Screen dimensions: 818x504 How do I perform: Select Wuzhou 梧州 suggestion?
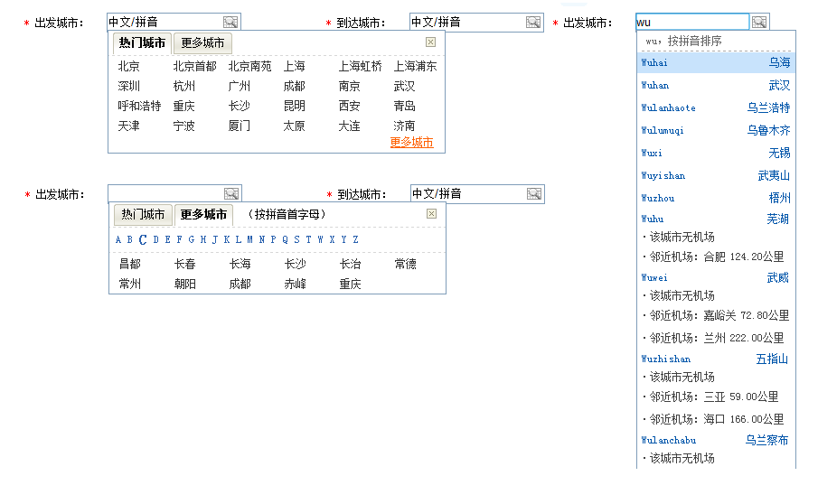716,198
